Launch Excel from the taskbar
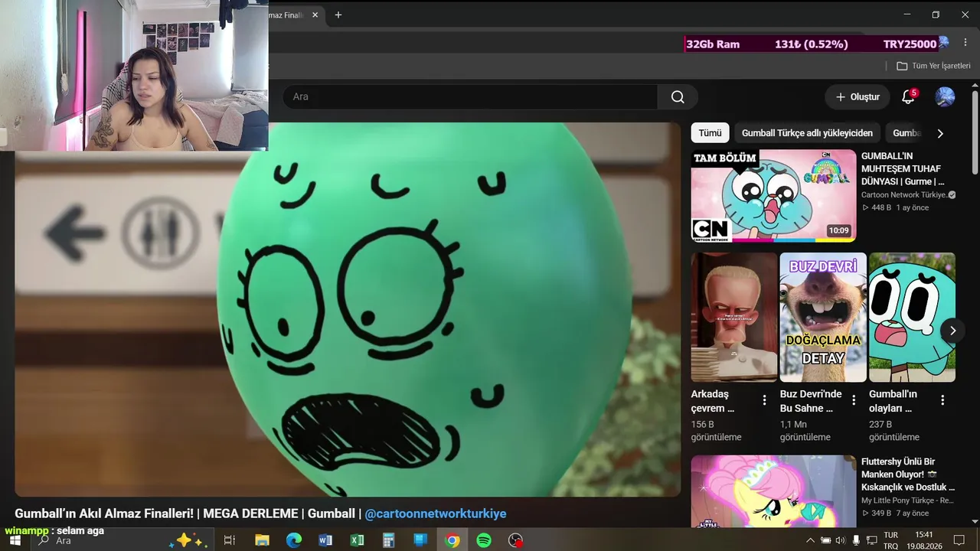The image size is (980, 551). coord(357,540)
